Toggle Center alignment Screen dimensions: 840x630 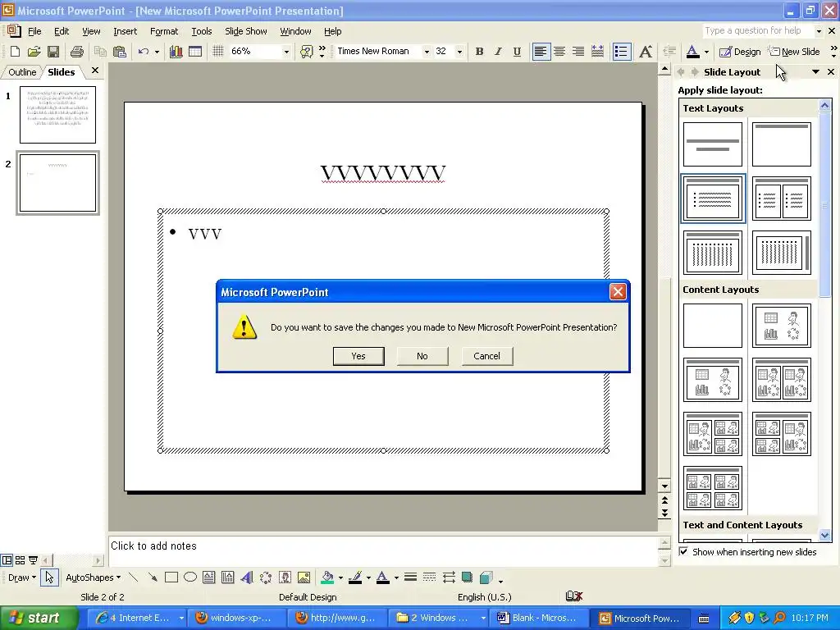tap(559, 52)
